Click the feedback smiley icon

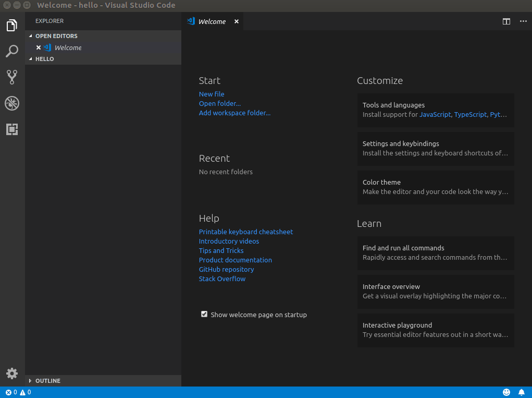pos(506,392)
